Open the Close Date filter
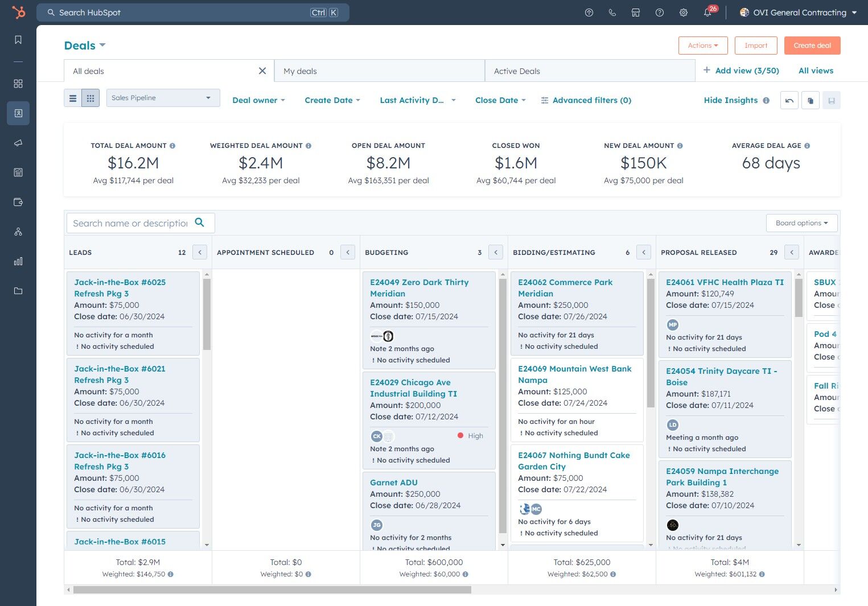Screen dimensions: 868x606 click(x=500, y=100)
